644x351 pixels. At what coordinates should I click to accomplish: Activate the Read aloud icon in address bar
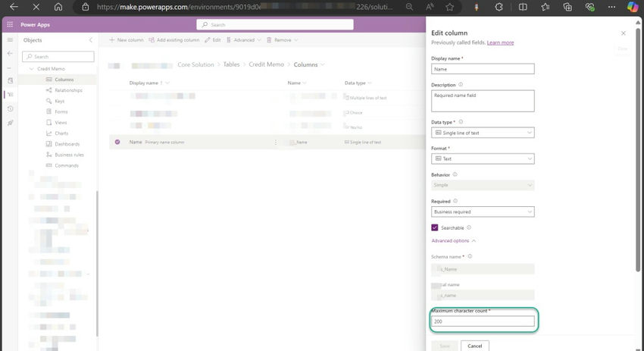pos(430,7)
